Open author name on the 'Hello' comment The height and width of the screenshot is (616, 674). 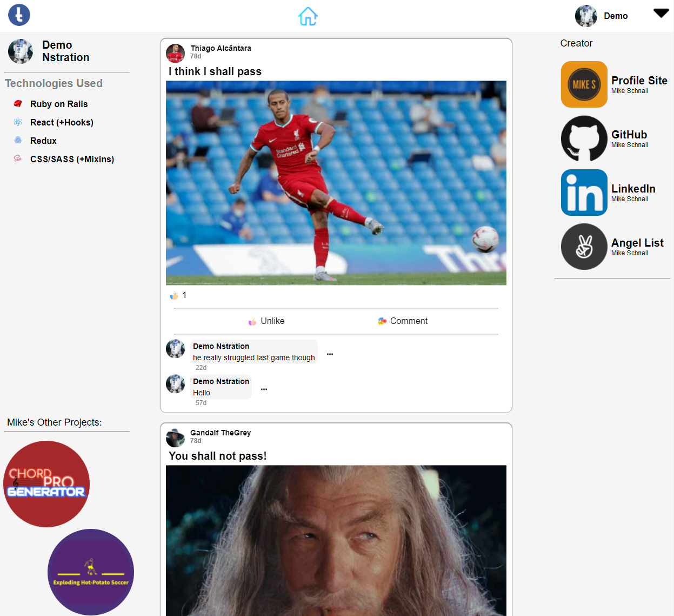click(x=221, y=381)
